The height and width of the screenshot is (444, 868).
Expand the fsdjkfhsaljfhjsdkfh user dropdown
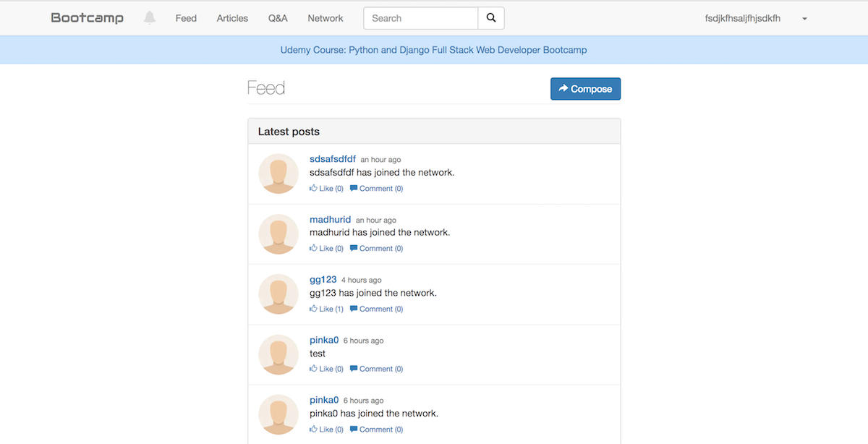coord(756,18)
